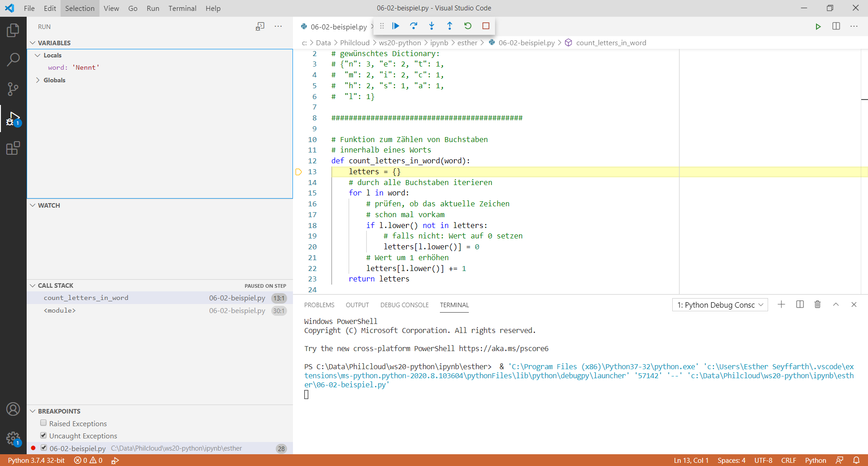Click the ws20-python breadcrumb
868x466 pixels.
pos(400,43)
